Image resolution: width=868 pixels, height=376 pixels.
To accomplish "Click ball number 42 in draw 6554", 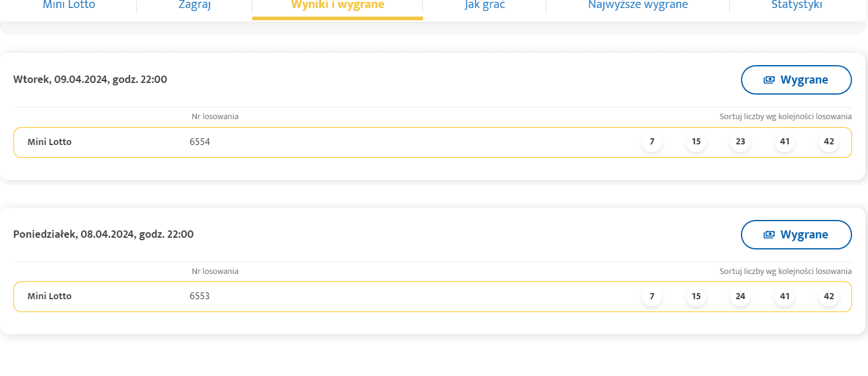I will tap(829, 142).
